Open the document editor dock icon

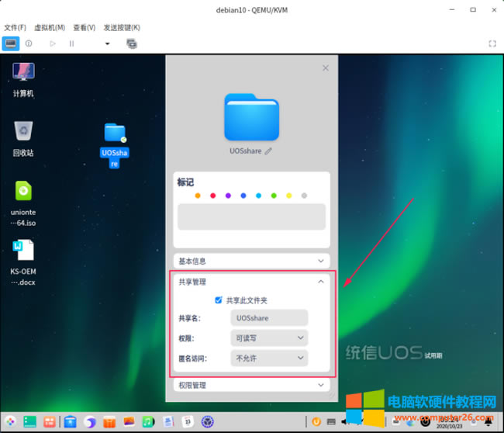(168, 421)
